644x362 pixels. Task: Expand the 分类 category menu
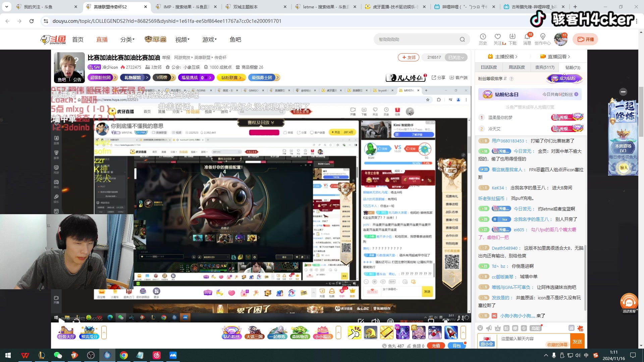pos(127,40)
